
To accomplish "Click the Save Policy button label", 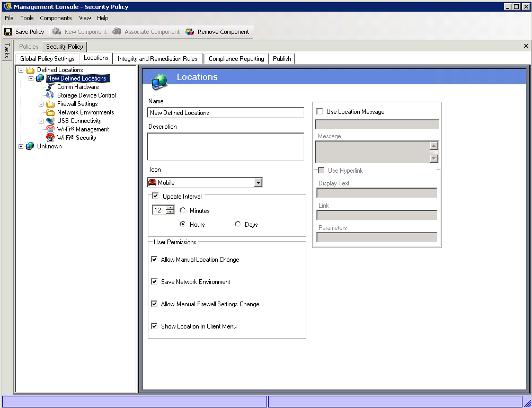I will coord(30,32).
